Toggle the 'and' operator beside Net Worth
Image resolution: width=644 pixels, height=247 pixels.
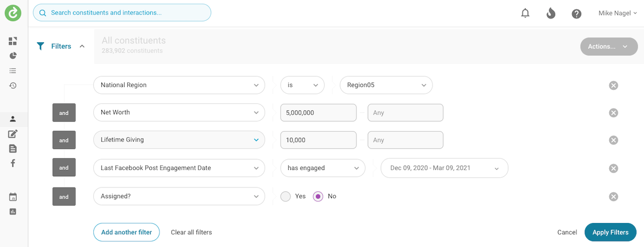pos(64,113)
